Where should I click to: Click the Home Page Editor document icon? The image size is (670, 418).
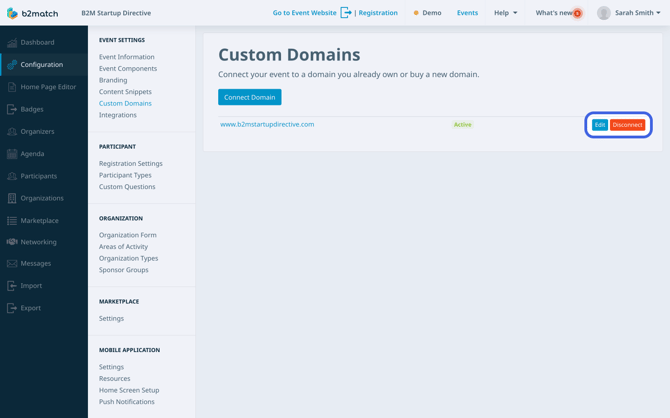pos(12,87)
